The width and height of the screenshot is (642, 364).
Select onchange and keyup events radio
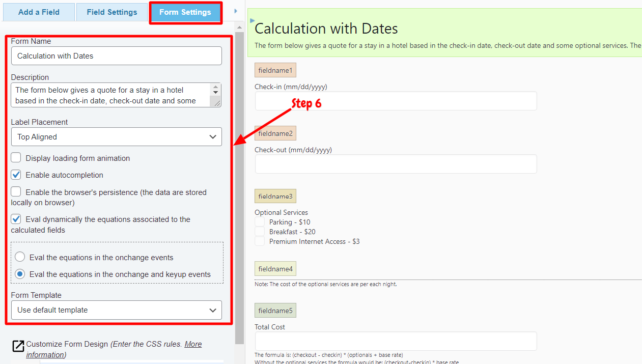20,274
